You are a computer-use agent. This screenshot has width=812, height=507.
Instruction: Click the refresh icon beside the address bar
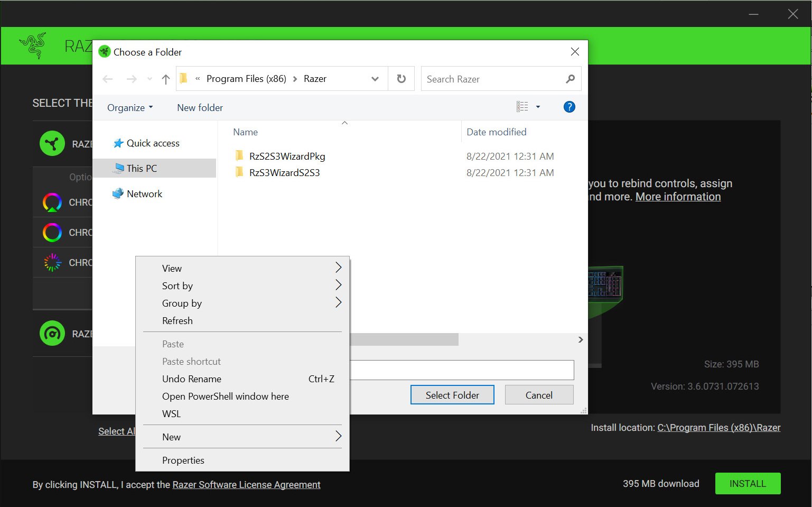coord(402,79)
